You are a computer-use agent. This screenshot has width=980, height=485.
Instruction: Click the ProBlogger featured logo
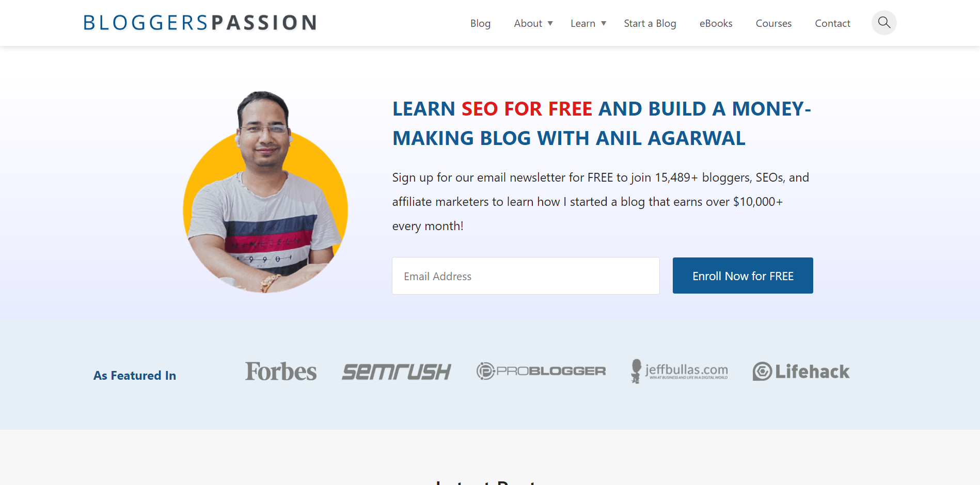coord(541,371)
